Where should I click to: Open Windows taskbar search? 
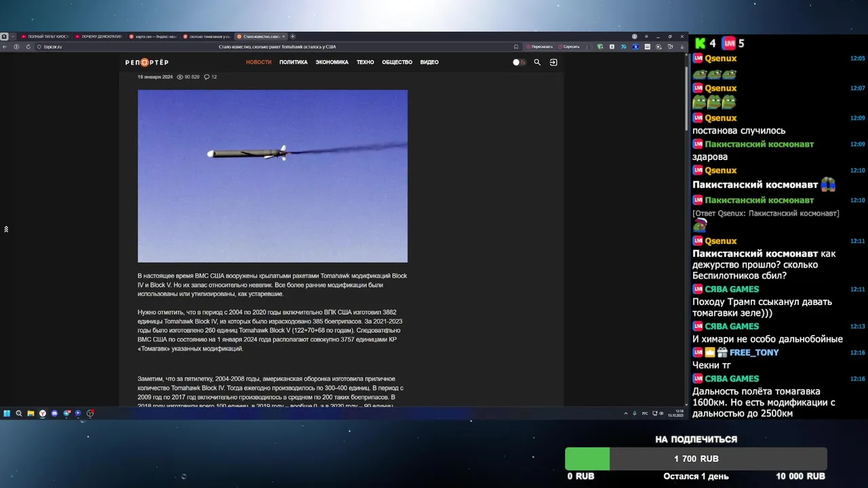[x=19, y=413]
